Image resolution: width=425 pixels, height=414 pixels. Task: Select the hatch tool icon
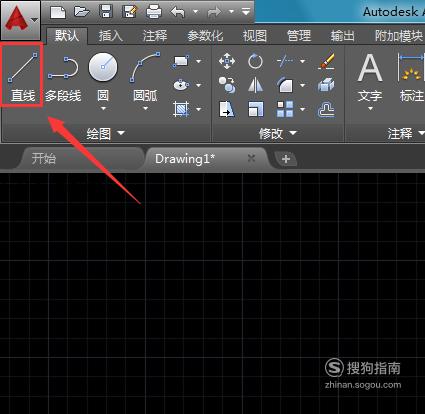[181, 109]
